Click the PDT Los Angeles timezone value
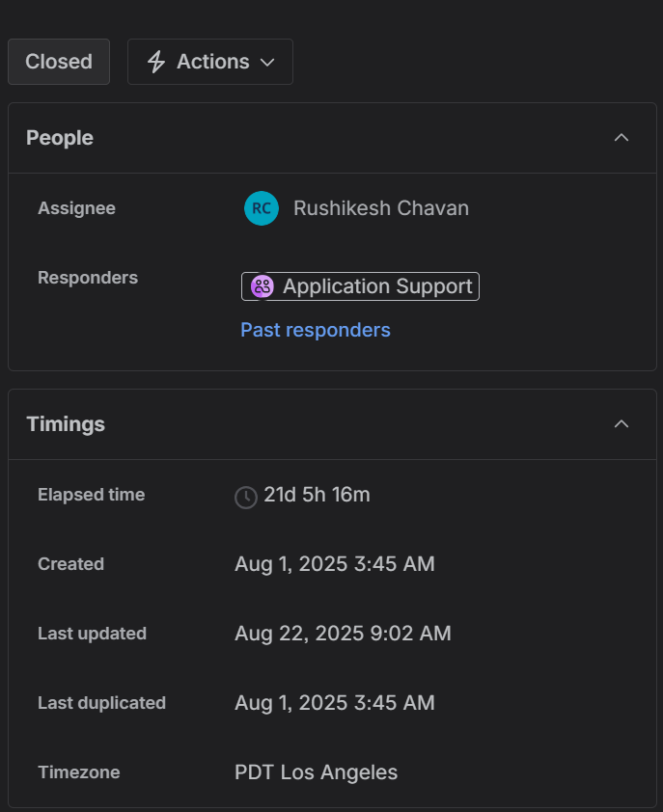 click(316, 772)
